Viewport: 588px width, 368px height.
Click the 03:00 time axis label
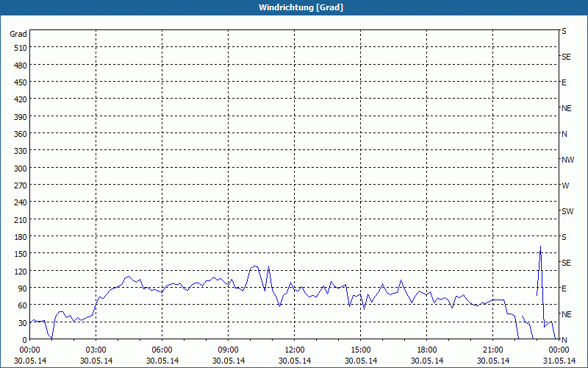tap(96, 350)
